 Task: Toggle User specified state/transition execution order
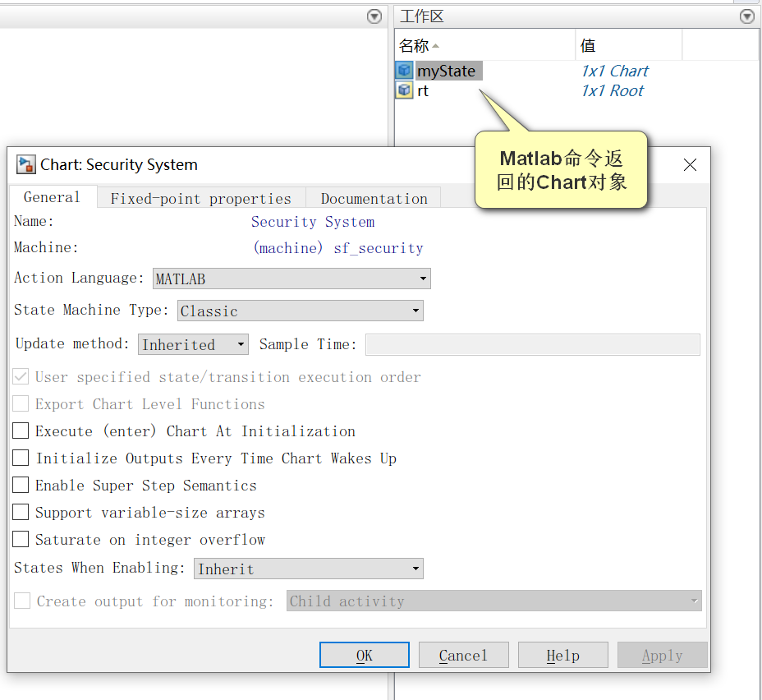21,377
